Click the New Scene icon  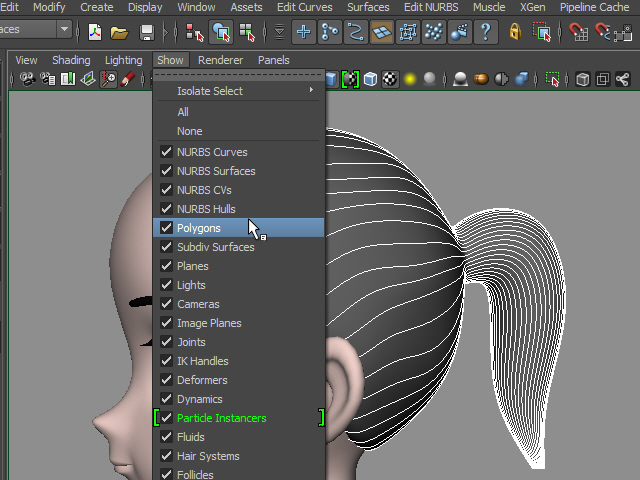[95, 32]
